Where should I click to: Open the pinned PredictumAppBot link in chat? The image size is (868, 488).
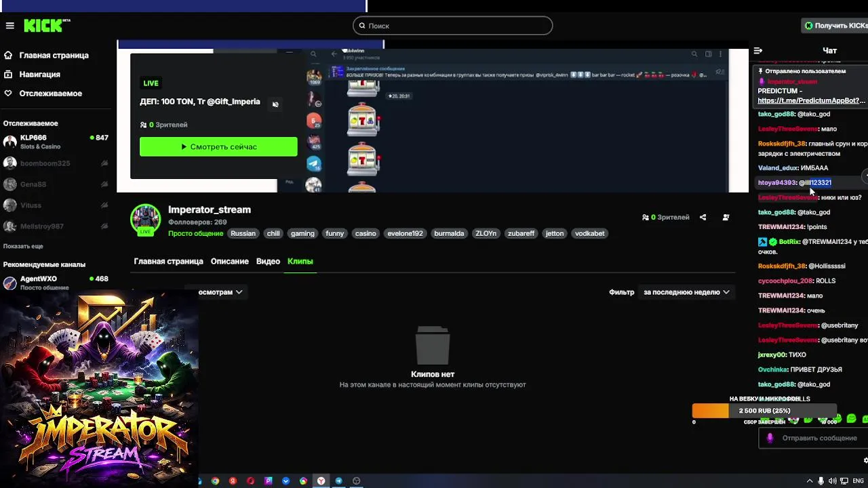click(811, 101)
